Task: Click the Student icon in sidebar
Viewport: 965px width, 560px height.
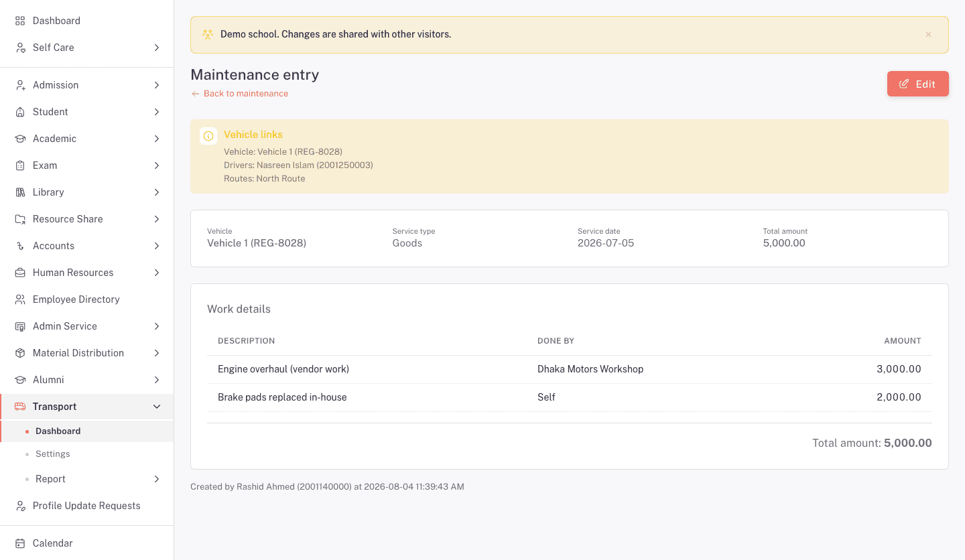Action: point(20,112)
